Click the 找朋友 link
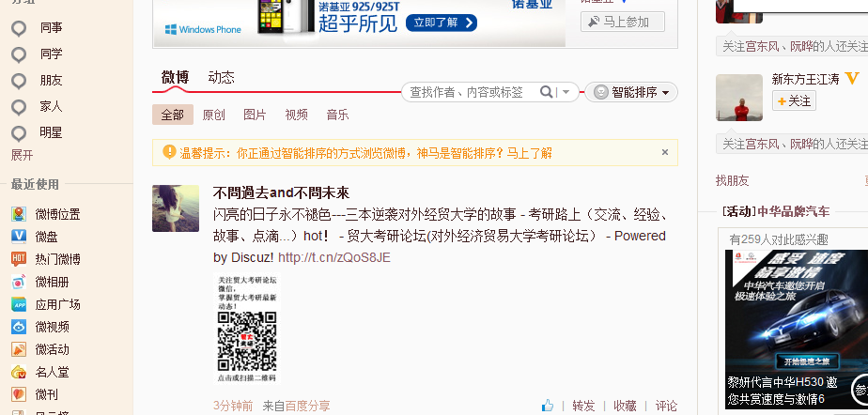Image resolution: width=868 pixels, height=415 pixels. tap(732, 180)
